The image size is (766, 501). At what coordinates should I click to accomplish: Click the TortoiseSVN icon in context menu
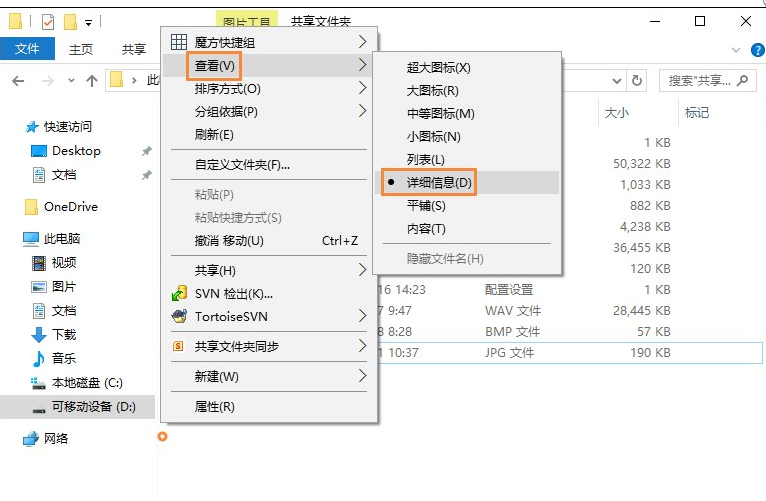click(x=179, y=316)
